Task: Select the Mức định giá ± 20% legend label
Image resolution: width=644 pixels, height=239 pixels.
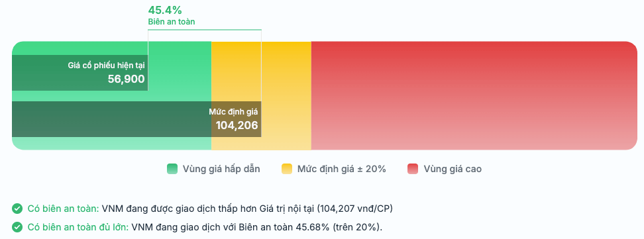Action: point(342,169)
